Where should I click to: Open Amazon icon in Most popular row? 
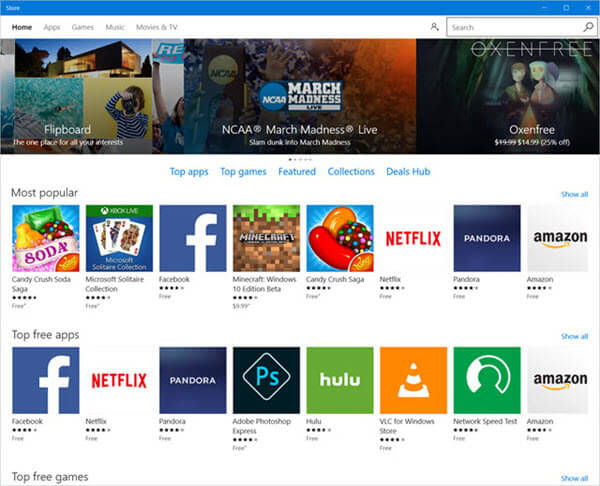pos(558,238)
